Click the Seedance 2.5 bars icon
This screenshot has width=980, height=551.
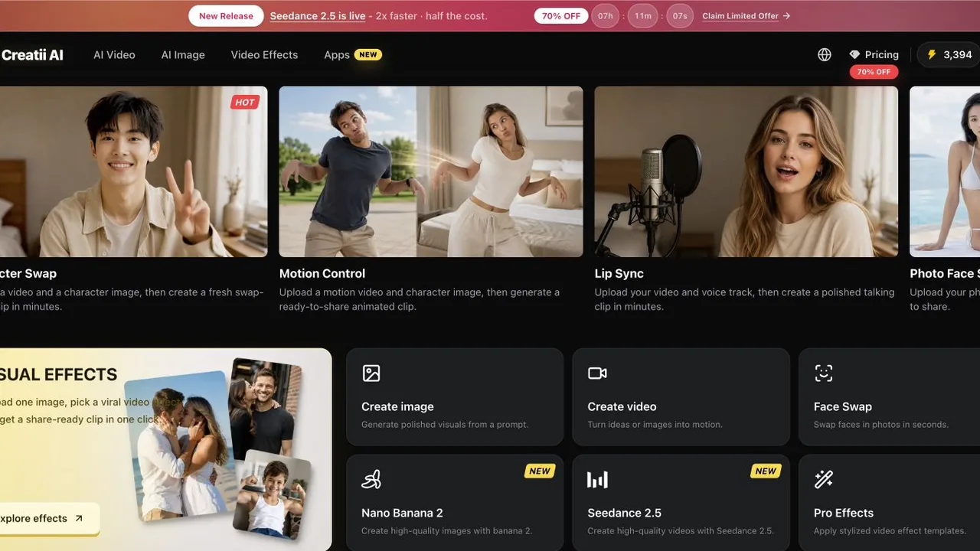pyautogui.click(x=597, y=480)
